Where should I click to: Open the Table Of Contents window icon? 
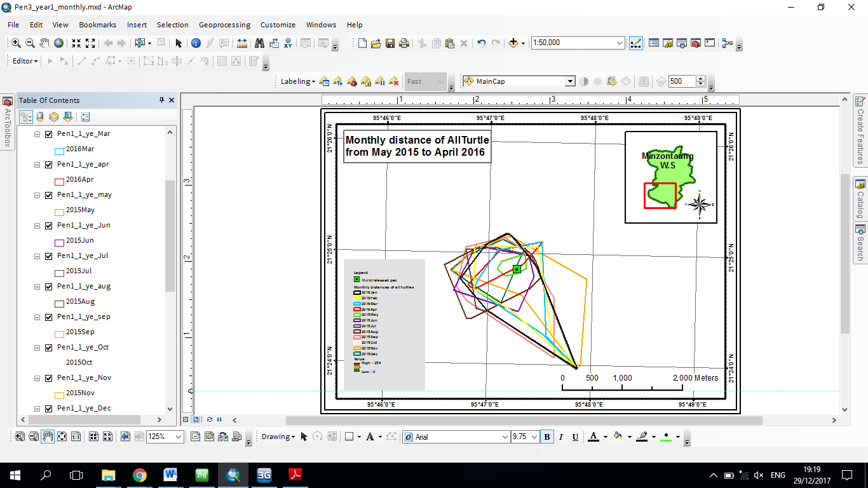pyautogui.click(x=653, y=43)
